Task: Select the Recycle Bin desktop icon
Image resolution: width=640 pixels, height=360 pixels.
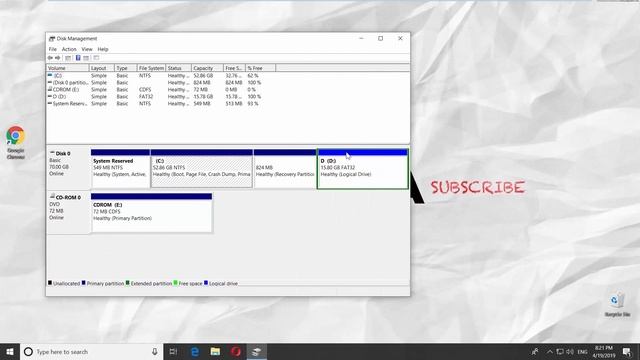Action: pyautogui.click(x=617, y=304)
